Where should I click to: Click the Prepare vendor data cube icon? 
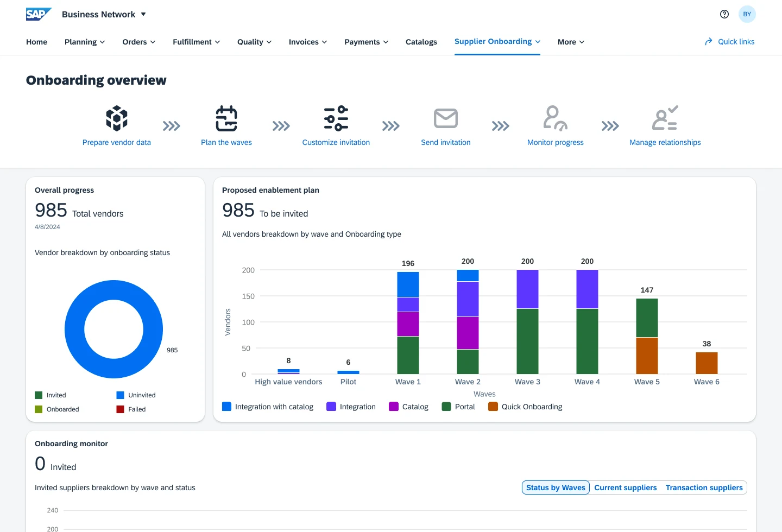117,118
